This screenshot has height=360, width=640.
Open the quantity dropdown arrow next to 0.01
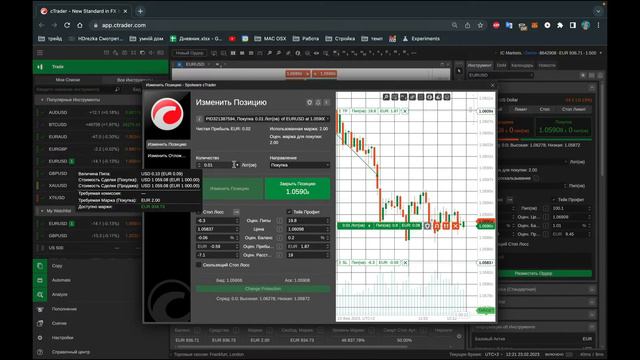[237, 165]
